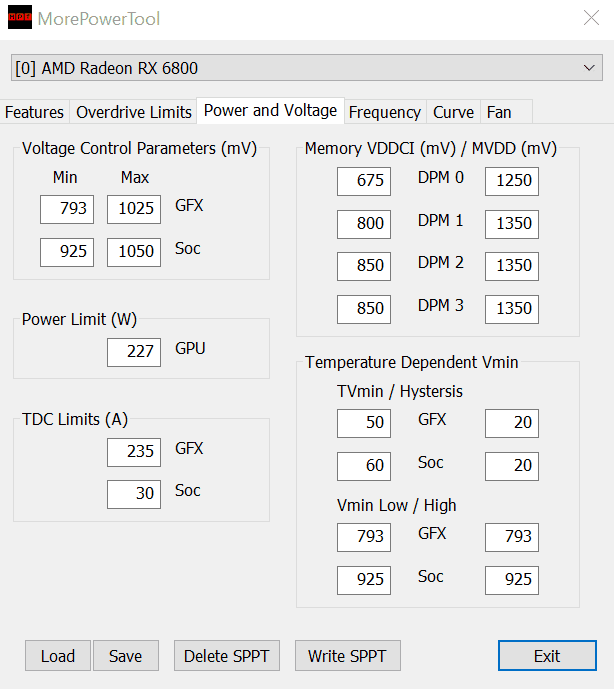Click the Memory VDDCI (mV) / MVDD (mV) label
This screenshot has width=614, height=689.
pyautogui.click(x=431, y=149)
